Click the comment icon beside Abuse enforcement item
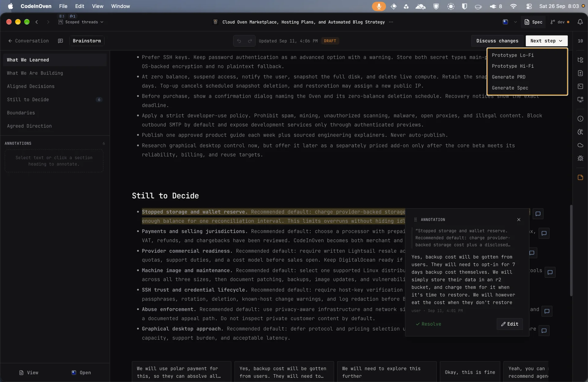Viewport: 588px width, 382px height. point(547,311)
